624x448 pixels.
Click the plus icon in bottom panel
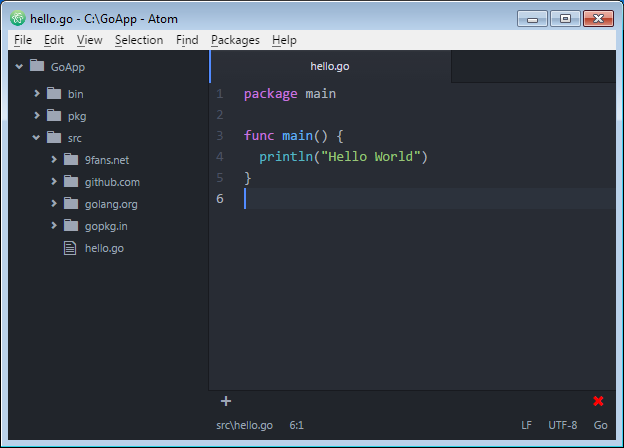[226, 401]
